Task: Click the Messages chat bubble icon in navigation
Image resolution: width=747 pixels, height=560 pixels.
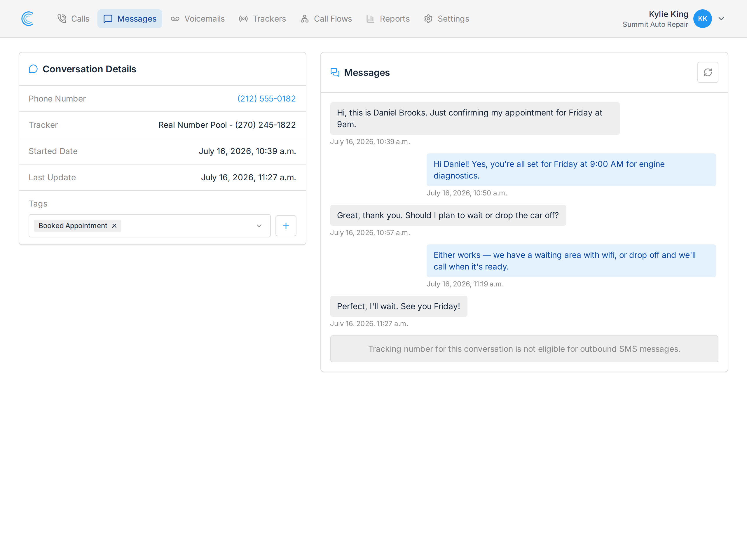Action: tap(108, 19)
